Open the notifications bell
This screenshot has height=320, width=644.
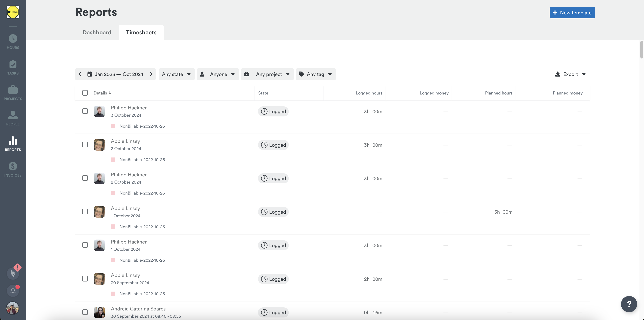pyautogui.click(x=13, y=291)
